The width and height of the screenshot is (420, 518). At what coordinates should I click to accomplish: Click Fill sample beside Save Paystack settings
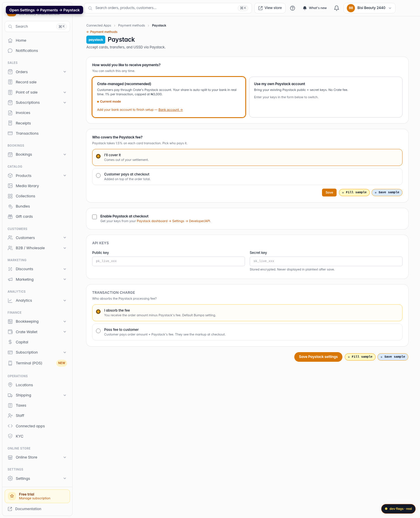click(x=360, y=357)
